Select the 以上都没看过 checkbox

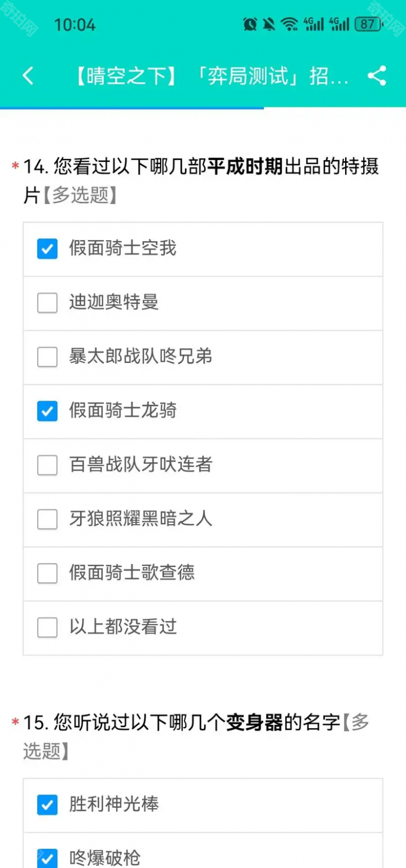click(46, 627)
